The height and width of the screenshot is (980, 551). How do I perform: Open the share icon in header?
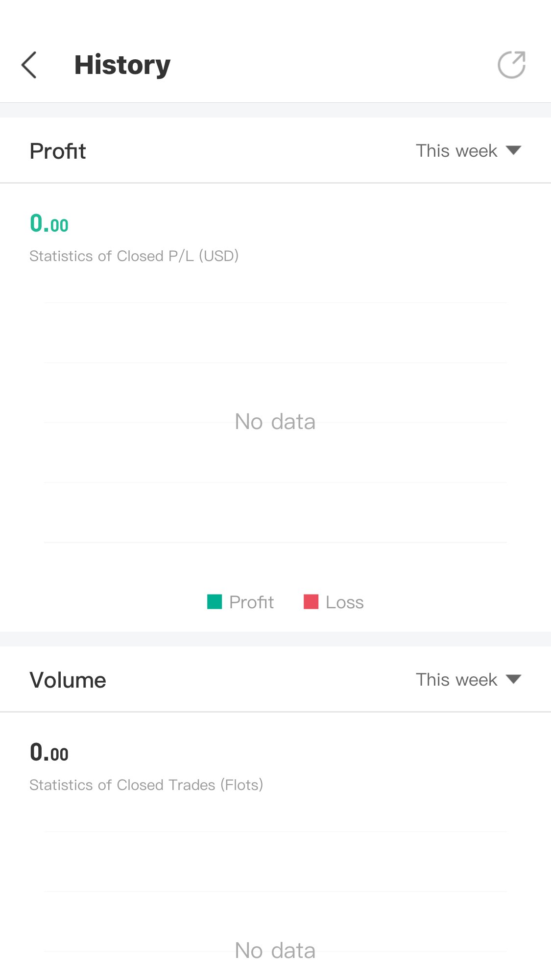click(512, 65)
